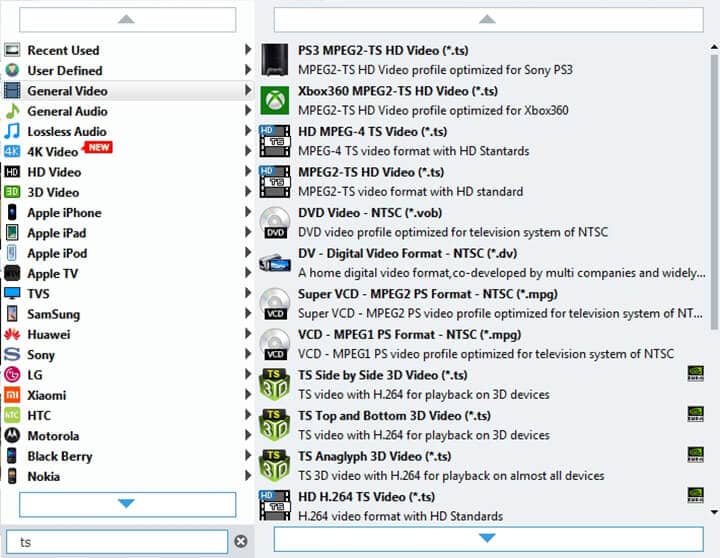Expand the 4K Video submenu arrow

pos(248,151)
